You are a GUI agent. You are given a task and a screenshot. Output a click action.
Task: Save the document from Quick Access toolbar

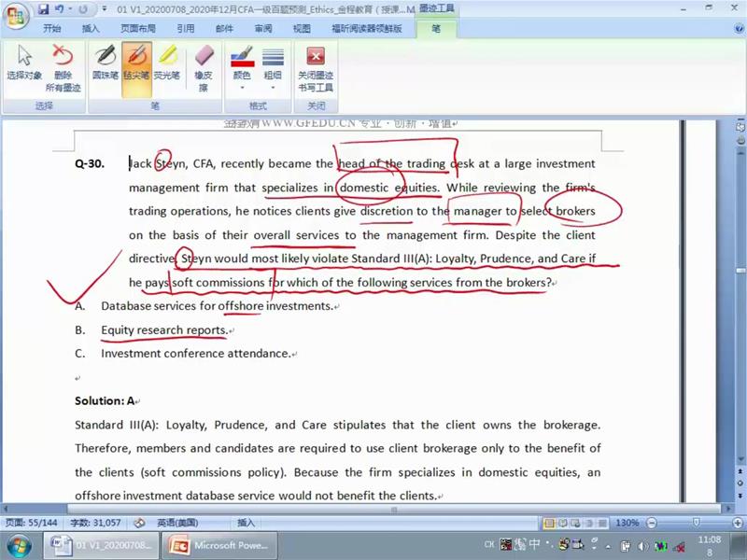44,9
